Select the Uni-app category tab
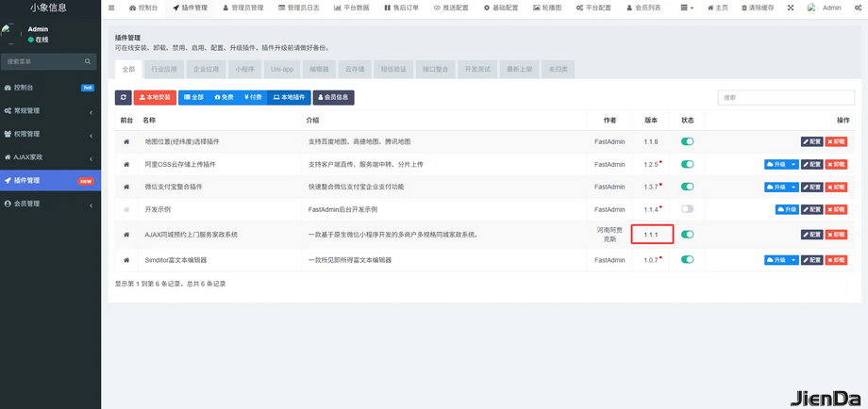The height and width of the screenshot is (409, 868). (x=282, y=70)
